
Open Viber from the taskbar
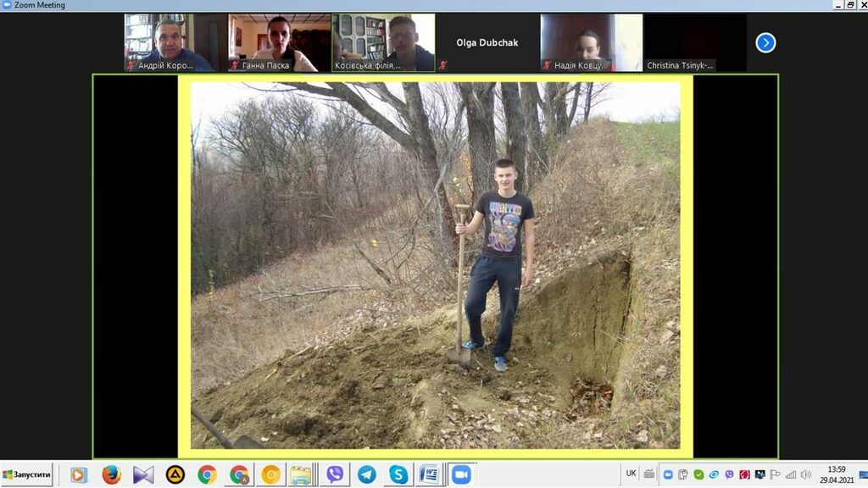point(335,474)
